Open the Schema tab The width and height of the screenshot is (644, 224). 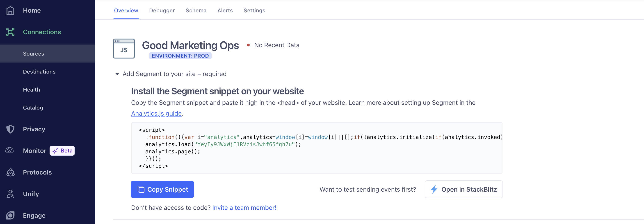196,11
